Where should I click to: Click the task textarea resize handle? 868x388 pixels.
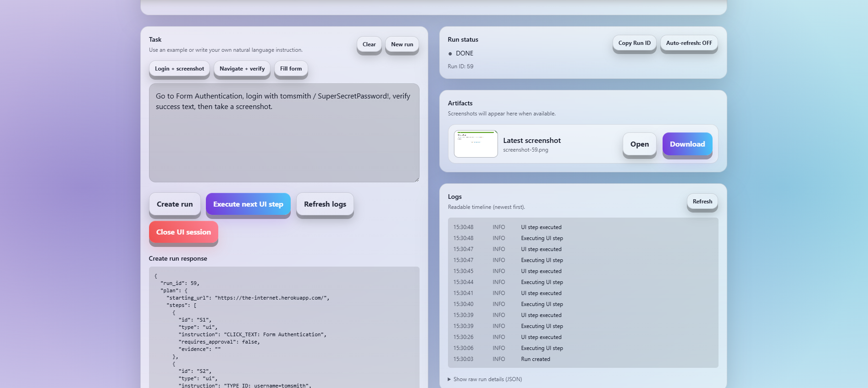click(417, 180)
